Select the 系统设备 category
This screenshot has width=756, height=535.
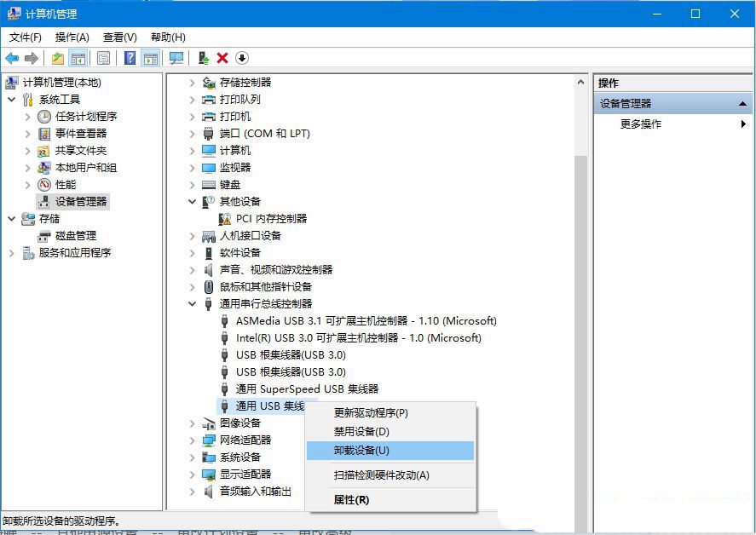point(240,457)
